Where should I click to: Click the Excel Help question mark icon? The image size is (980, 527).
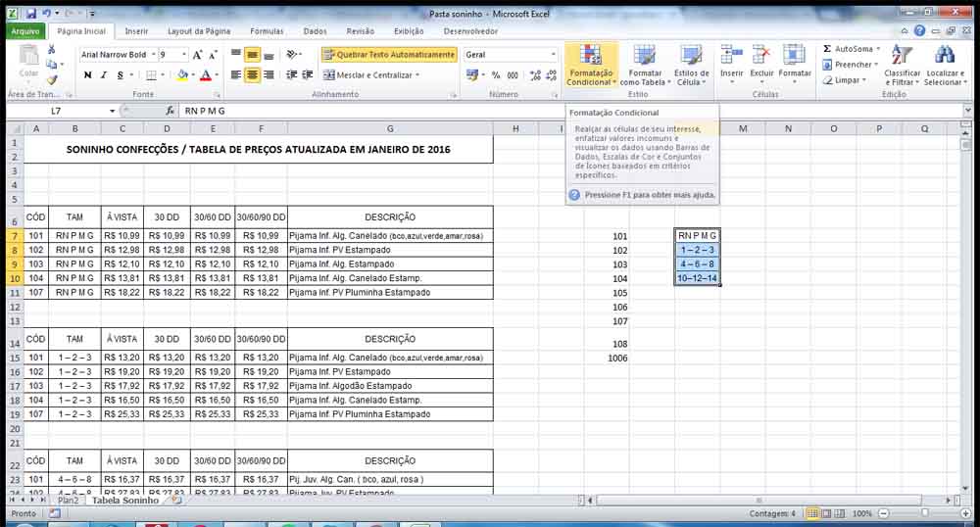tap(919, 30)
